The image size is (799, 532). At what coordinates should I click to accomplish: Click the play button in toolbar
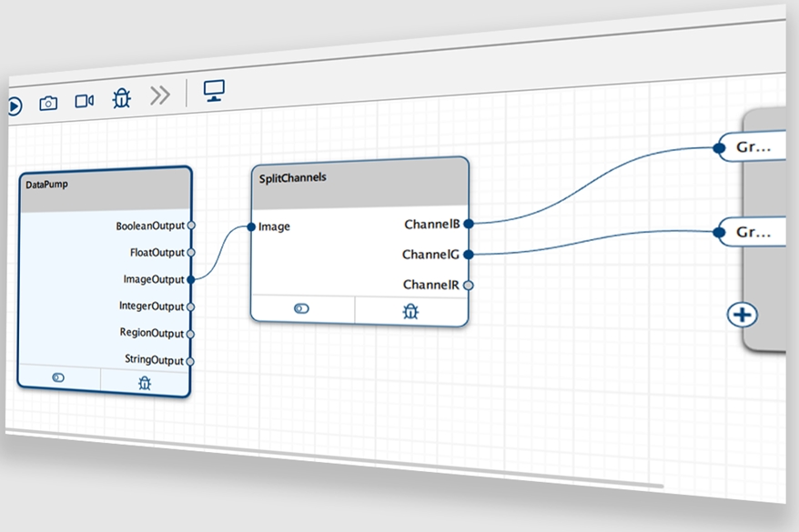point(14,106)
